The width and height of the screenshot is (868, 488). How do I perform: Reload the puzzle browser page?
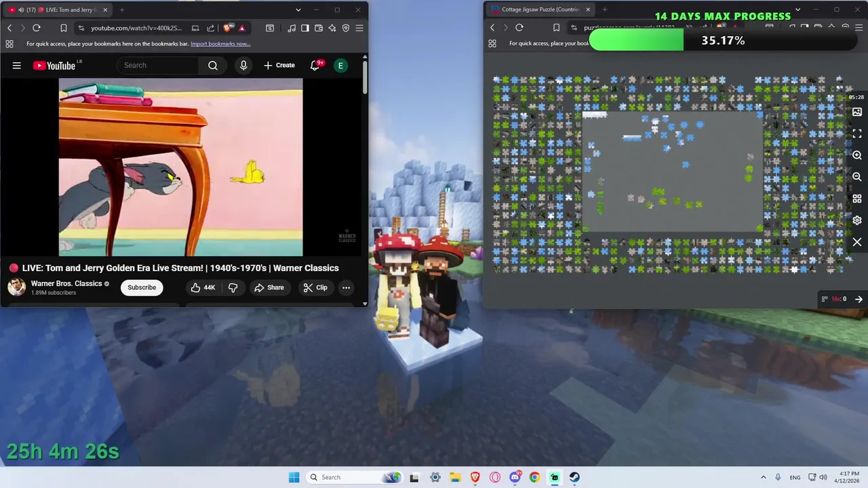tap(519, 28)
